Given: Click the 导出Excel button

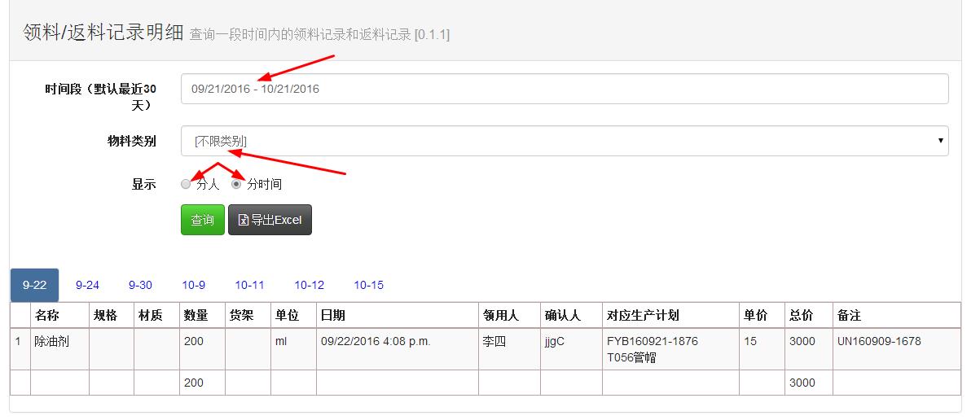Looking at the screenshot, I should pyautogui.click(x=270, y=220).
